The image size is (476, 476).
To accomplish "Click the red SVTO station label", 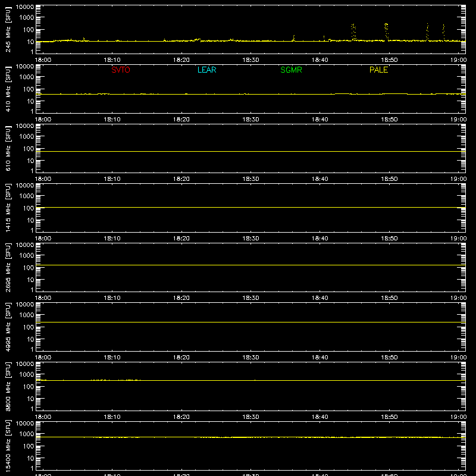I will [x=121, y=70].
